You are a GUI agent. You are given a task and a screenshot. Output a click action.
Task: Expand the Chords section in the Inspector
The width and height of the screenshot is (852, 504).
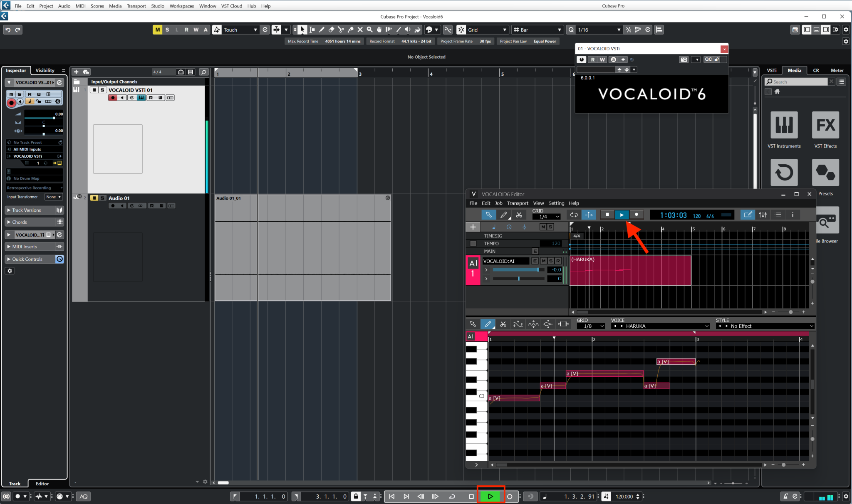tap(19, 222)
